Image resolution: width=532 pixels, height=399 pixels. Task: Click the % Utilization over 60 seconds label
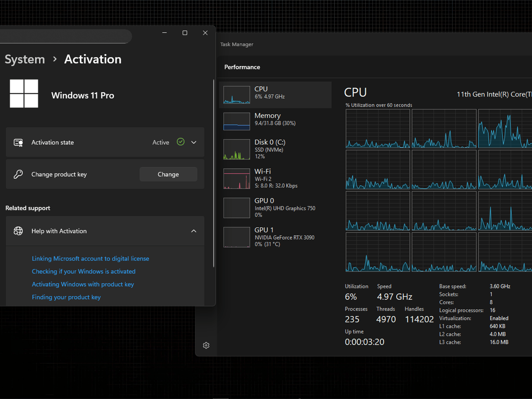(379, 105)
